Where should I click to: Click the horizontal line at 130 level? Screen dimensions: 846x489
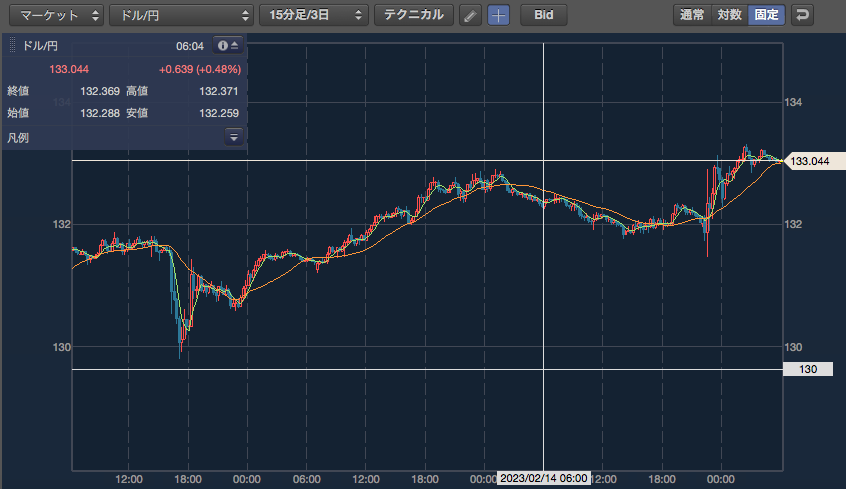[427, 370]
